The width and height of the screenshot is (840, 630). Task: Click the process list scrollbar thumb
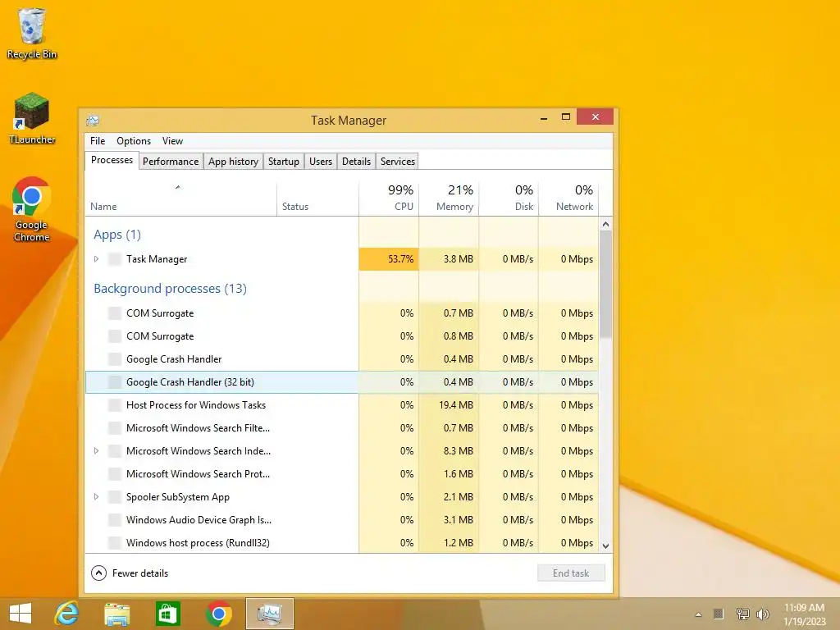tap(606, 284)
